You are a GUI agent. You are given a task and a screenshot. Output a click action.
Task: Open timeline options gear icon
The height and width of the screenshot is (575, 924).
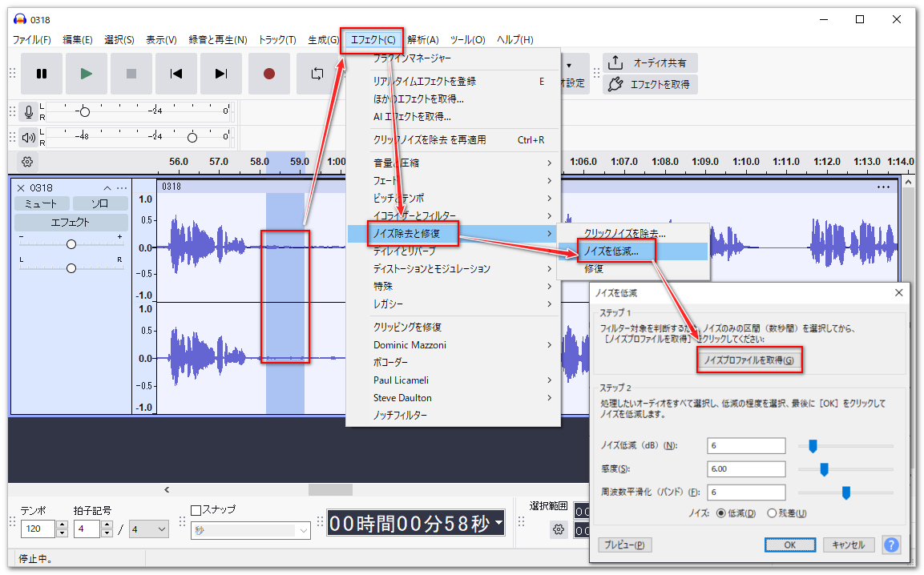[27, 162]
